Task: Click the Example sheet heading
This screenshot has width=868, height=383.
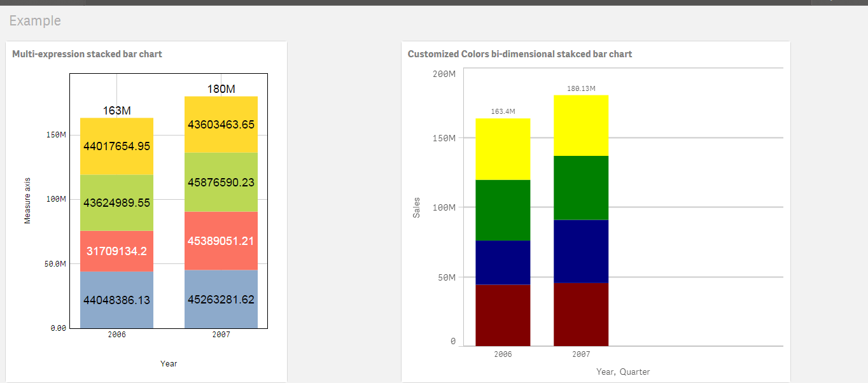Action: (x=34, y=20)
